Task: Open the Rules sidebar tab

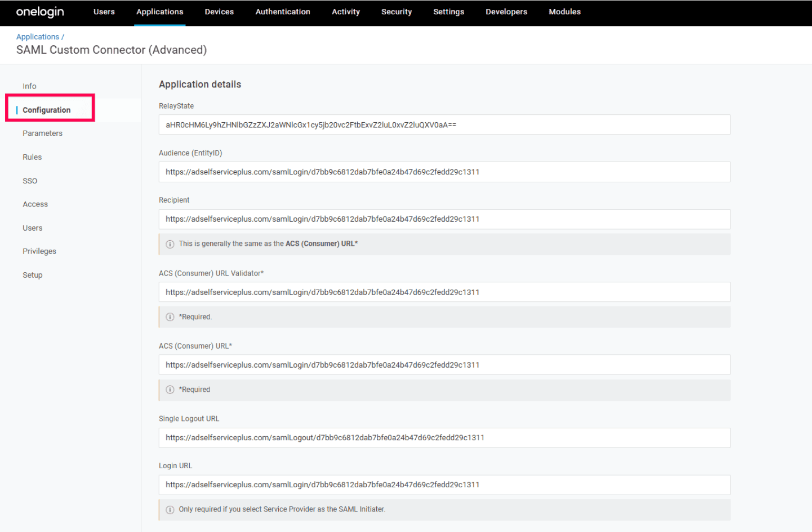Action: pos(32,157)
